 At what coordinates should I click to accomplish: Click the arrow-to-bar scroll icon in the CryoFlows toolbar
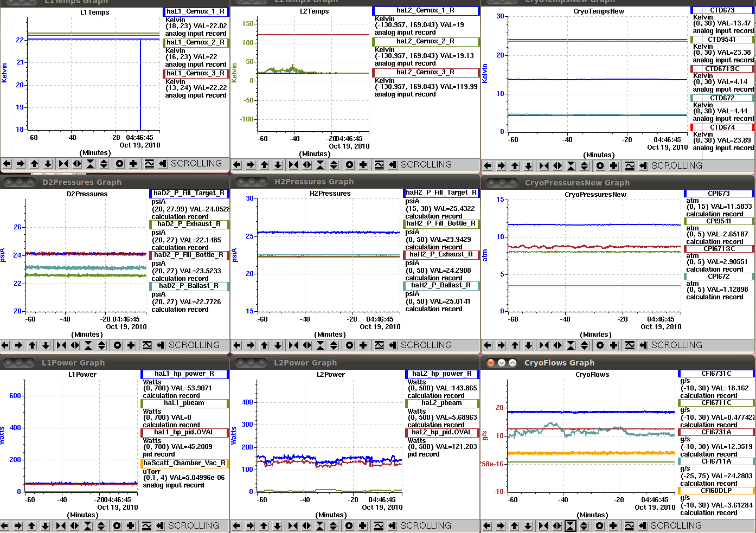tap(643, 526)
